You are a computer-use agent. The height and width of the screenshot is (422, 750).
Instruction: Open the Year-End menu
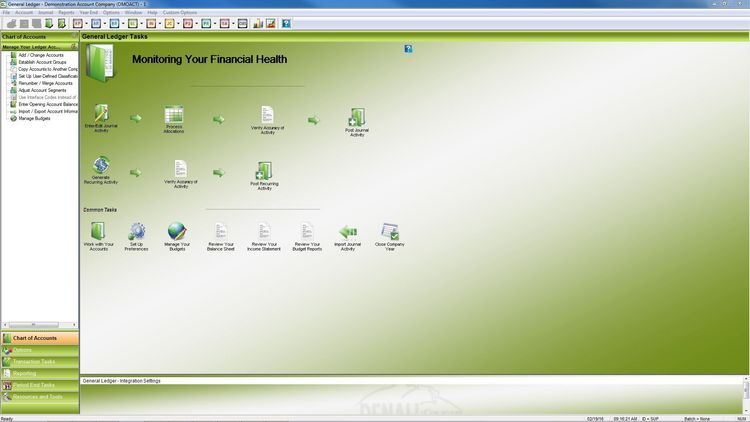(x=89, y=12)
